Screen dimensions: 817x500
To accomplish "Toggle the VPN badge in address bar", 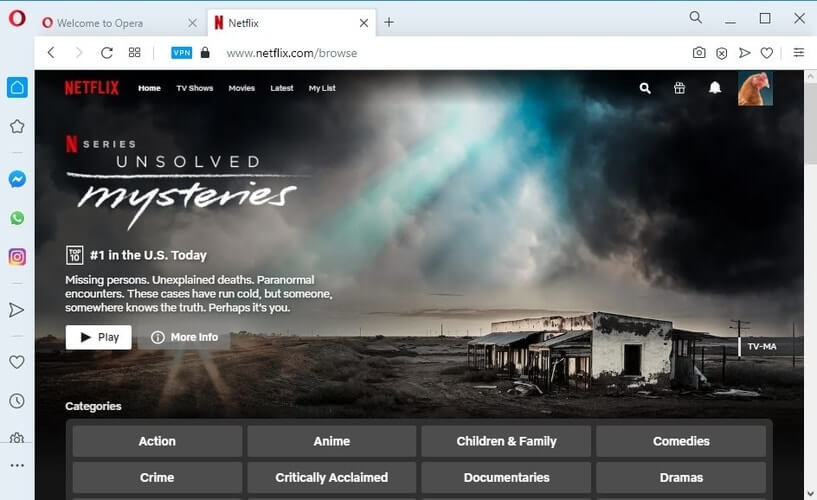I will 181,53.
